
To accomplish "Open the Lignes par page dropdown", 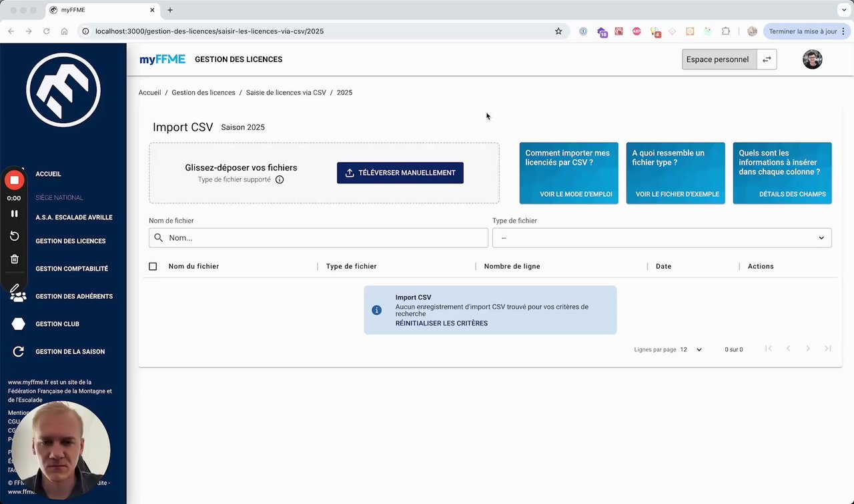I will [692, 349].
